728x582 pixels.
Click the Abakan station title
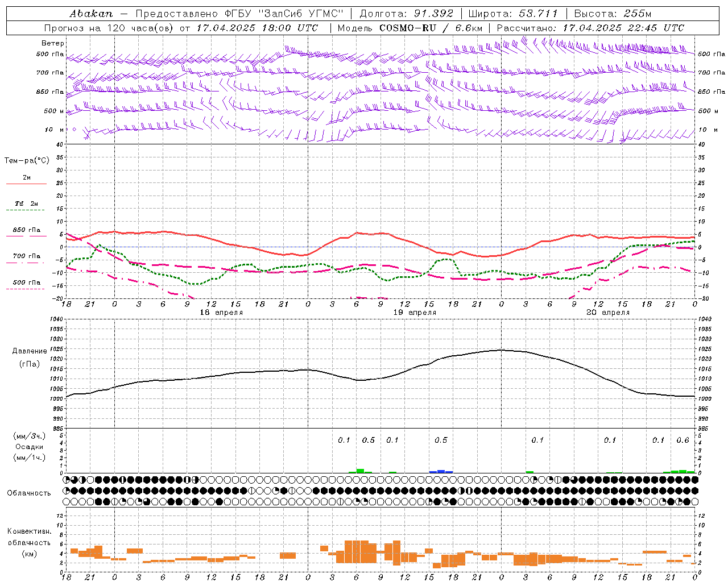pos(91,14)
